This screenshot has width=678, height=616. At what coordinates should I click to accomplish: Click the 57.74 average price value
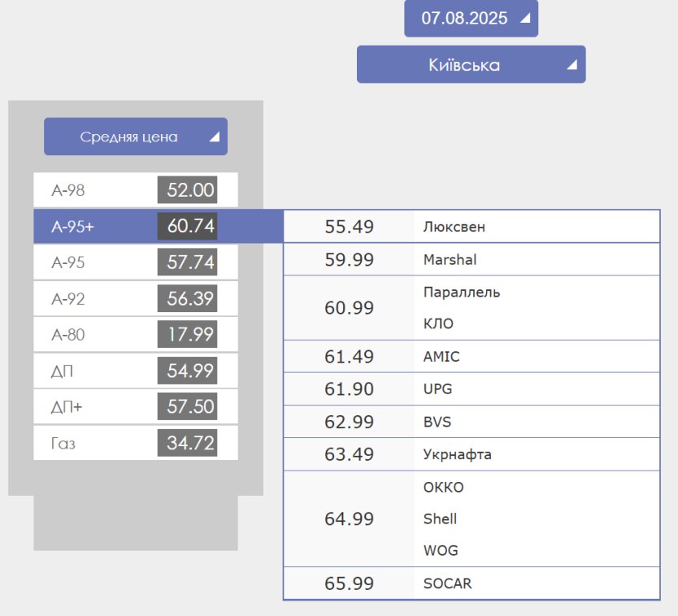point(187,262)
